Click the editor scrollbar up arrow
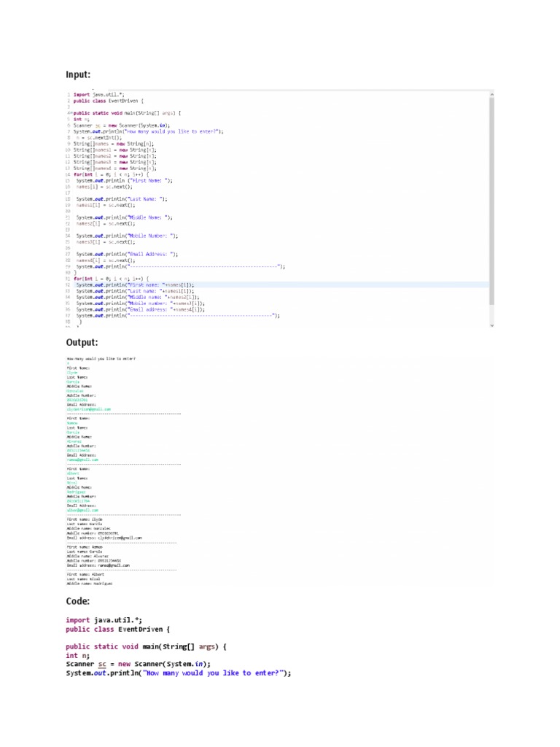 coord(491,93)
